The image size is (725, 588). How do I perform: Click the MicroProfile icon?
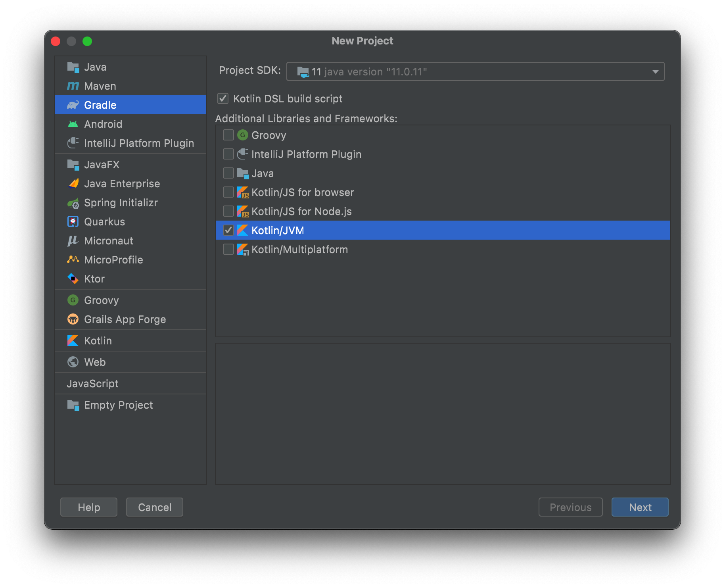click(73, 259)
